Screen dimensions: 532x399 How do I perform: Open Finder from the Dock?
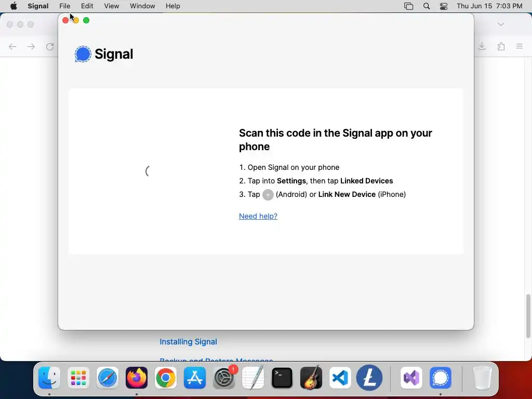(x=49, y=378)
